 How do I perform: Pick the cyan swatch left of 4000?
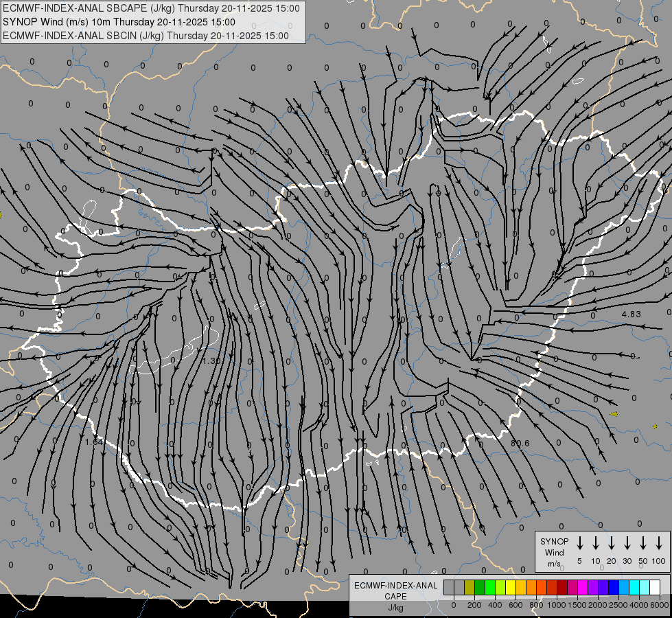pos(634,587)
